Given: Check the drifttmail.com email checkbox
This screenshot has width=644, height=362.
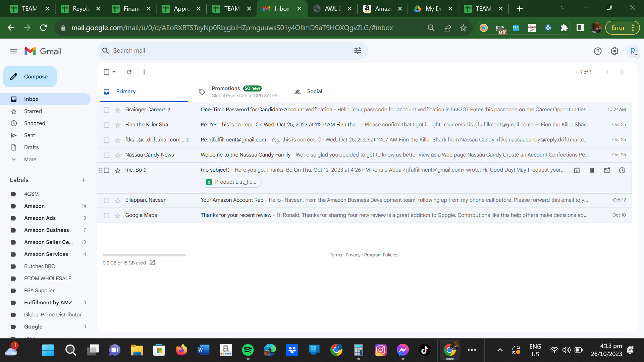Looking at the screenshot, I should tap(107, 140).
